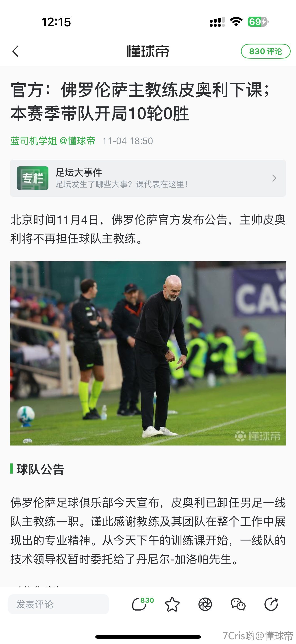The height and width of the screenshot is (644, 296).
Task: View the photo of the coach on the sideline
Action: pyautogui.click(x=148, y=353)
